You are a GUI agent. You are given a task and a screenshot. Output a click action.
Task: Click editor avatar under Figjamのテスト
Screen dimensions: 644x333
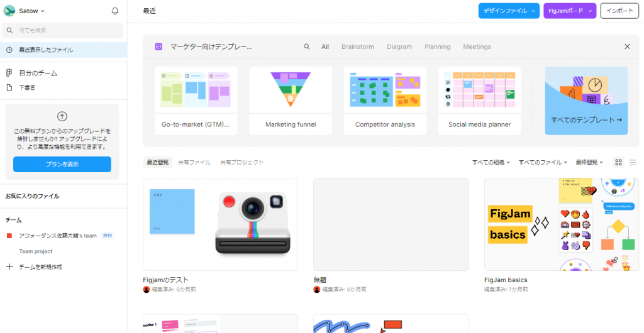(146, 290)
